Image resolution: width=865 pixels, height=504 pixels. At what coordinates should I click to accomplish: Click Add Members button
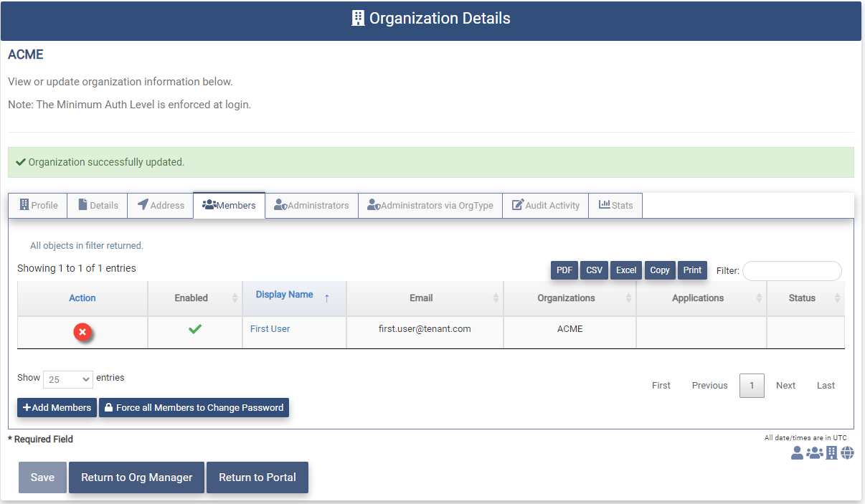pos(57,407)
